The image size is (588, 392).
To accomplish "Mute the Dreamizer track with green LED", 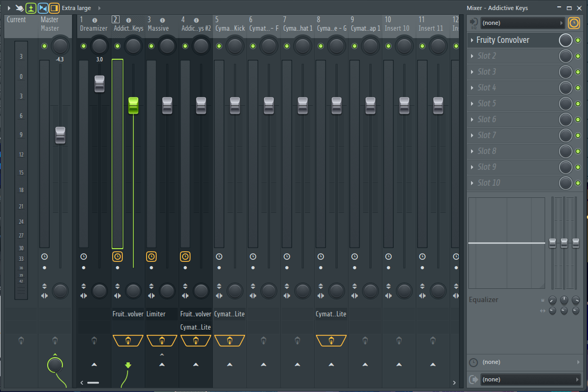I will click(84, 47).
